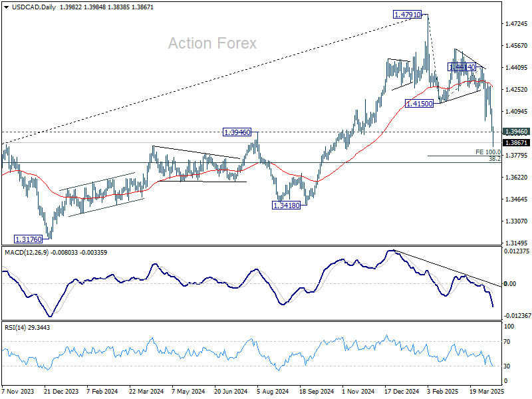Image resolution: width=532 pixels, height=399 pixels.
Task: Click the 1.33070 price axis value
Action: coord(517,221)
